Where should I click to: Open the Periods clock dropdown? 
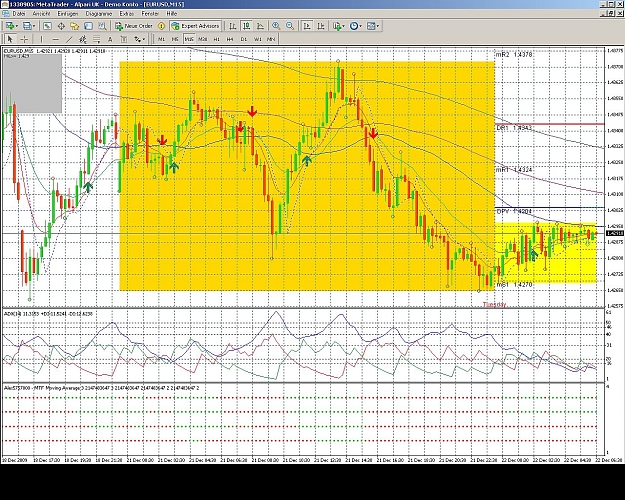click(356, 26)
